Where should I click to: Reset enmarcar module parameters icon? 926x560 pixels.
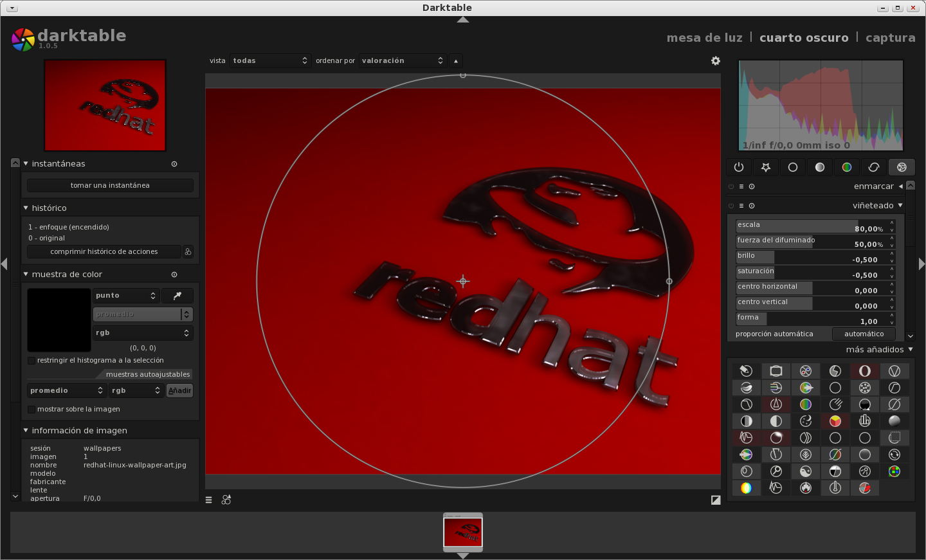752,186
